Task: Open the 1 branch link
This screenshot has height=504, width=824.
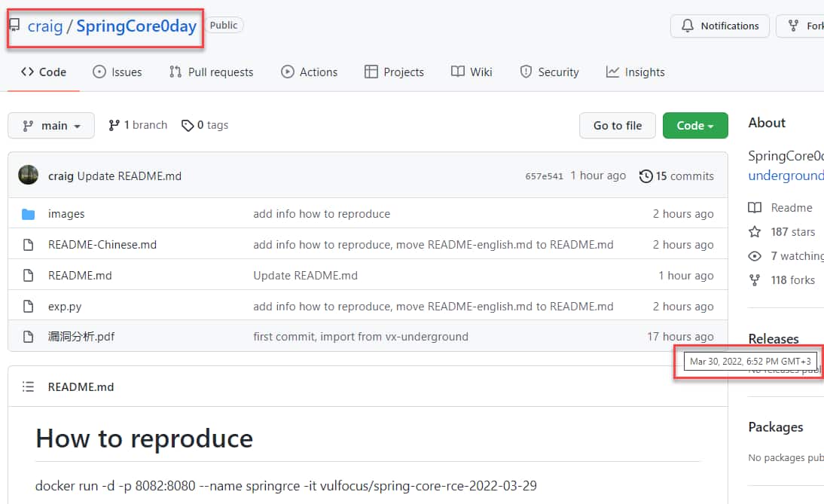Action: click(138, 125)
